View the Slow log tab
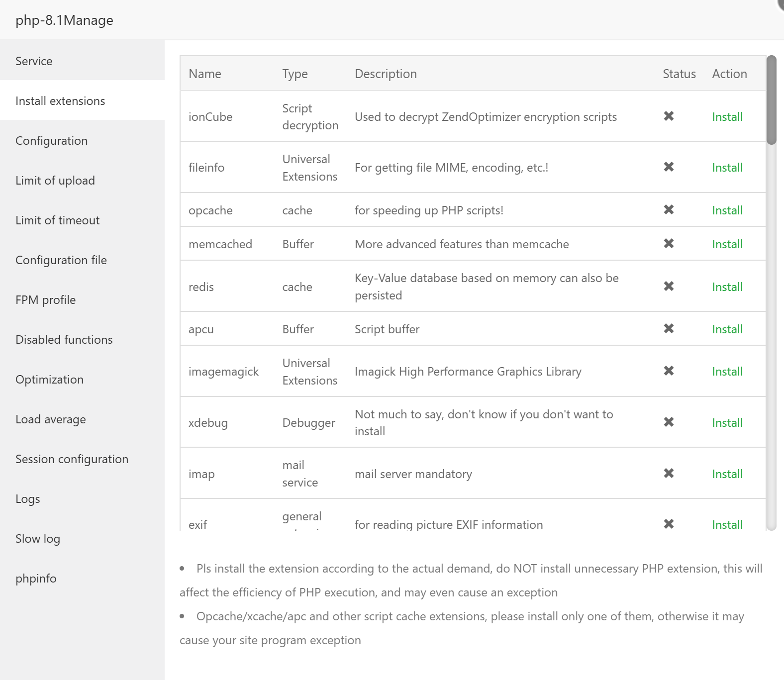 click(37, 539)
